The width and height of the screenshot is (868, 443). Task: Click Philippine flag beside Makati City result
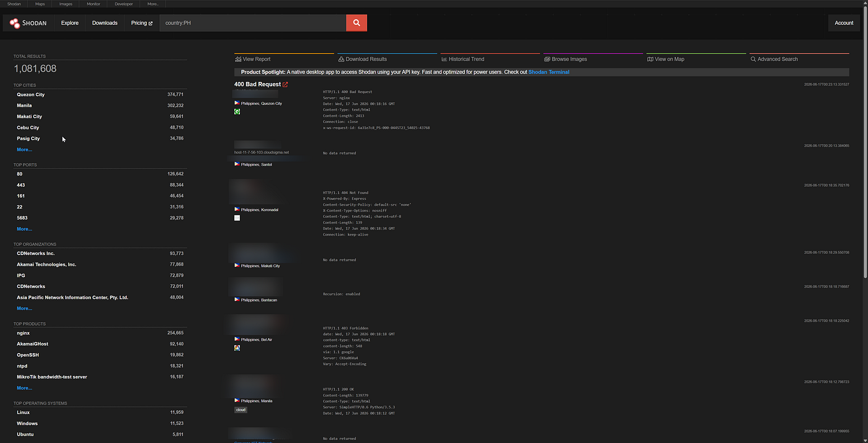point(237,266)
